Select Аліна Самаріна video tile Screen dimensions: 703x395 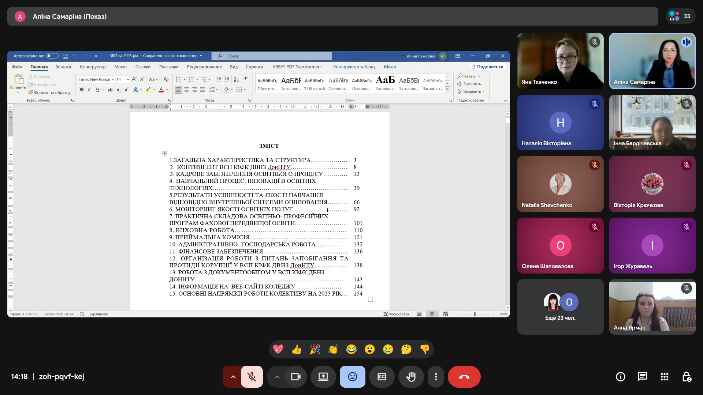tap(652, 61)
